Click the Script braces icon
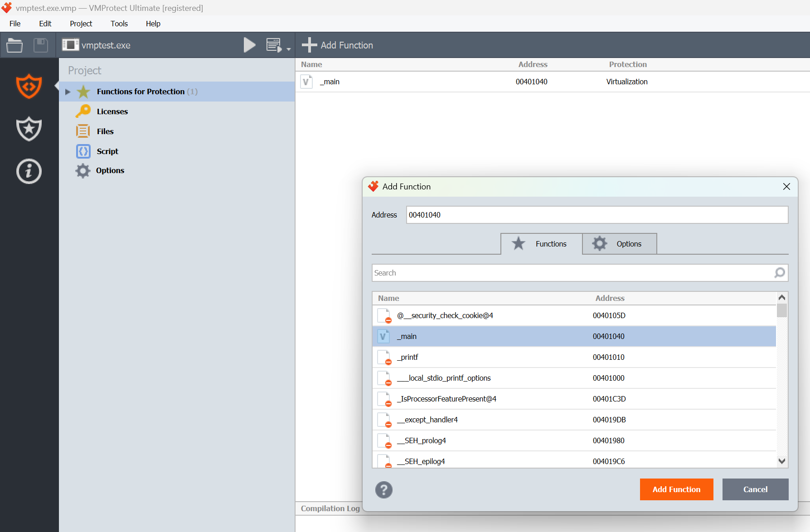810x532 pixels. [83, 151]
